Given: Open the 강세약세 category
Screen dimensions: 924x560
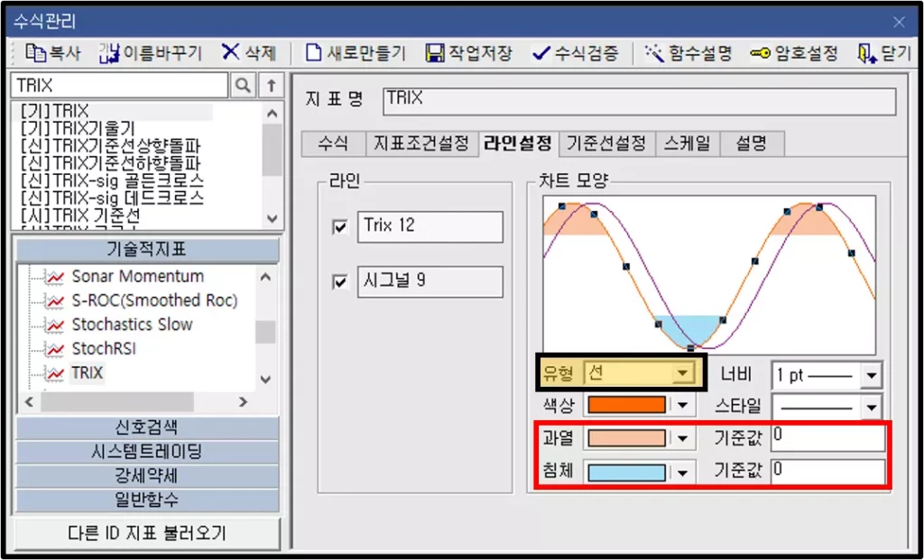Looking at the screenshot, I should 147,476.
